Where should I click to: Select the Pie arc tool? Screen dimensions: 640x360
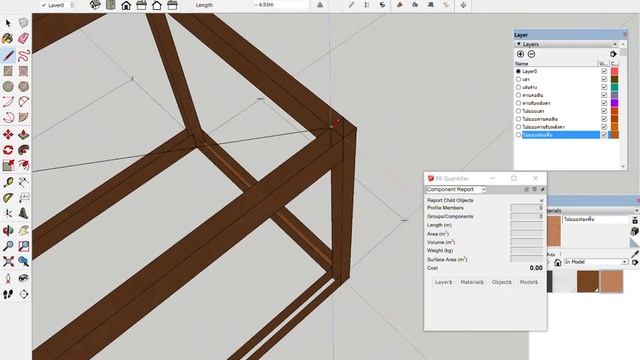click(24, 118)
